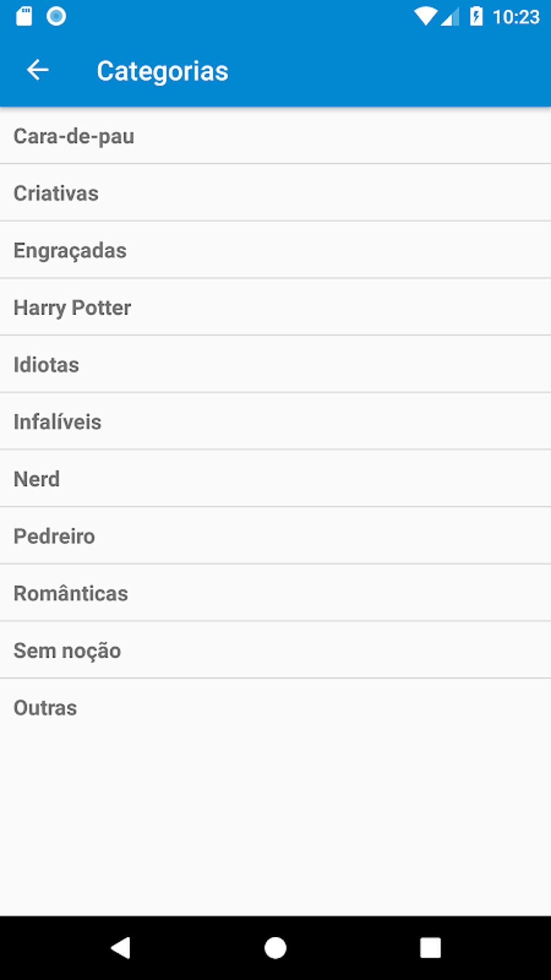The width and height of the screenshot is (551, 980).
Task: Open recent apps square button
Action: pos(430,948)
